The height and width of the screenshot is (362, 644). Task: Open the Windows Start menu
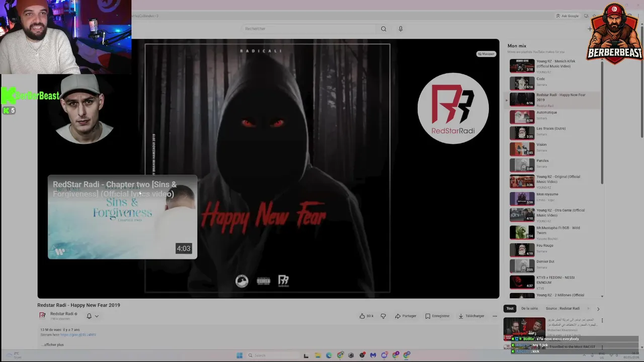(239, 355)
